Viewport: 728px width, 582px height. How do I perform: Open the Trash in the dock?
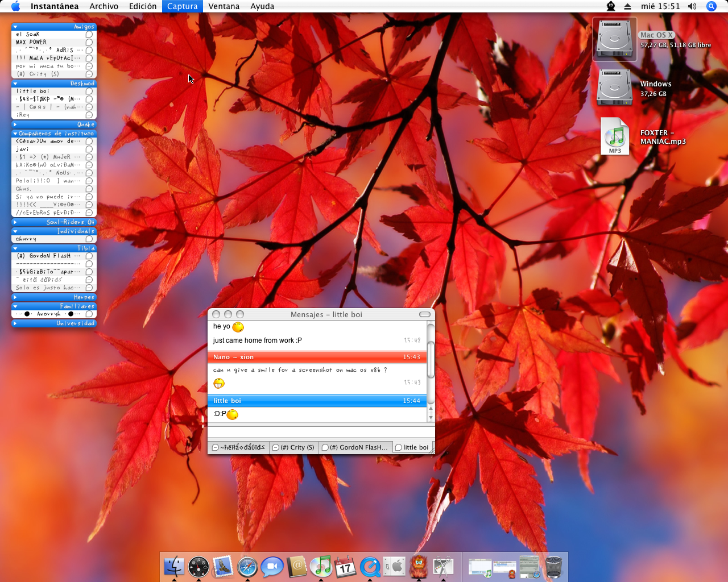553,567
